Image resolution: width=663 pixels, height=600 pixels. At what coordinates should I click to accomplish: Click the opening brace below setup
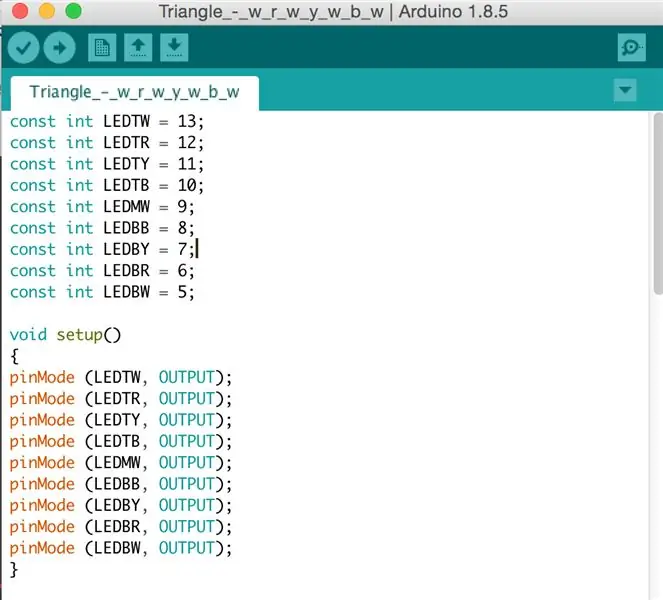pyautogui.click(x=14, y=356)
